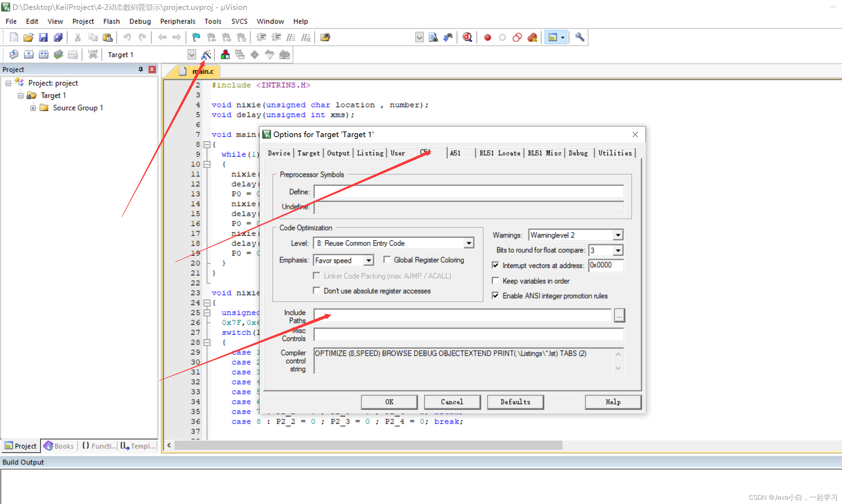Navigate backwards with the left arrow icon
842x504 pixels.
[162, 37]
